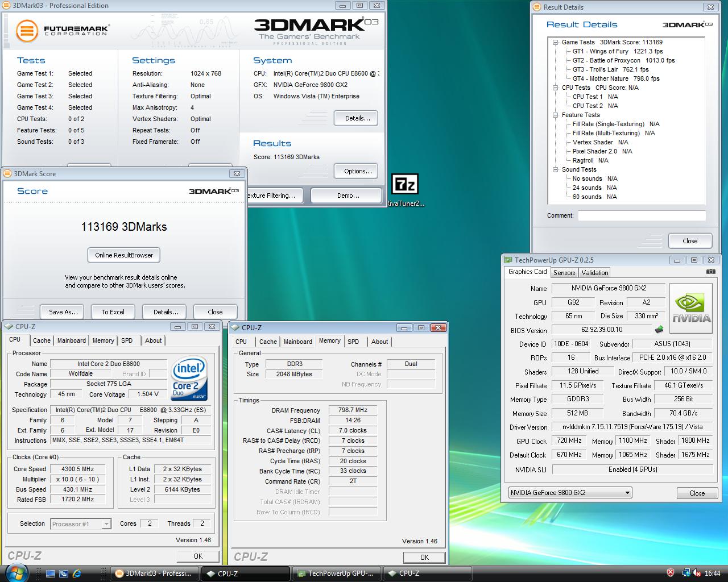Click the NVIDIA SLI Enabled (4 GPUs) field
Screen dimensions: 728x582
coord(632,469)
